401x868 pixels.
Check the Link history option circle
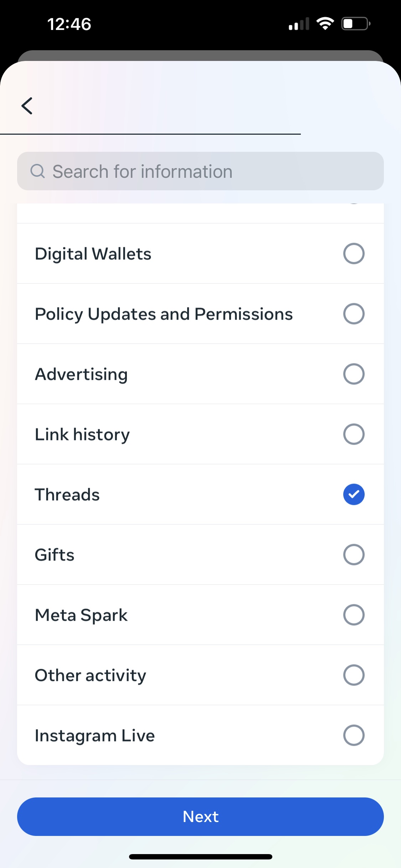[x=354, y=434]
